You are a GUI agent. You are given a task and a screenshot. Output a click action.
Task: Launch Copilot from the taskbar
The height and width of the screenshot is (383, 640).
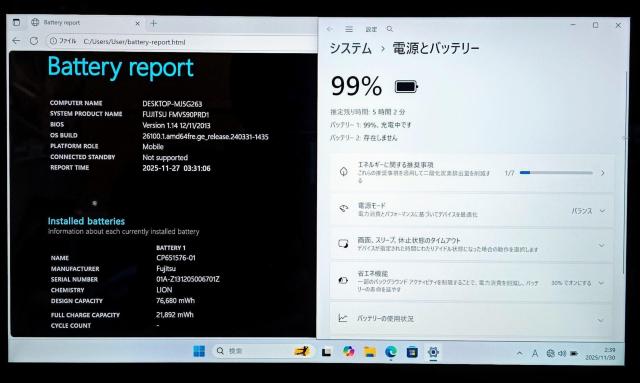348,352
